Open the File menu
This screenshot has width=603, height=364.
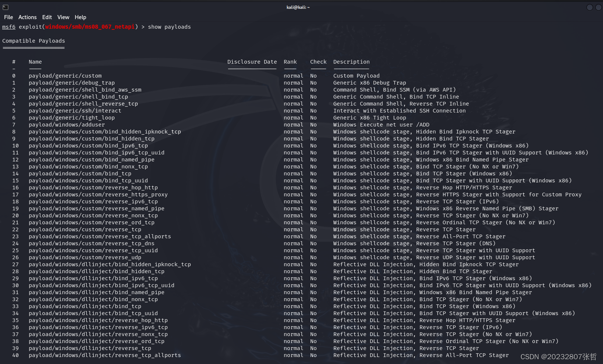coord(8,17)
